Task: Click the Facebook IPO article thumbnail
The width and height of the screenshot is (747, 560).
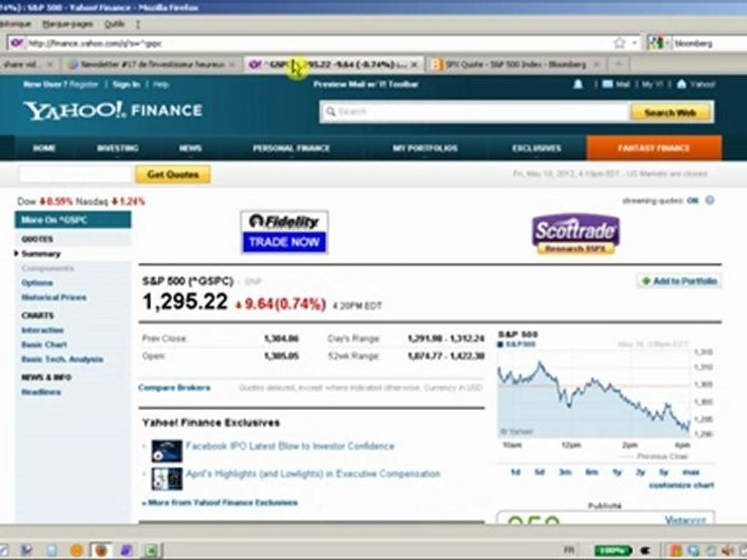Action: 167,451
